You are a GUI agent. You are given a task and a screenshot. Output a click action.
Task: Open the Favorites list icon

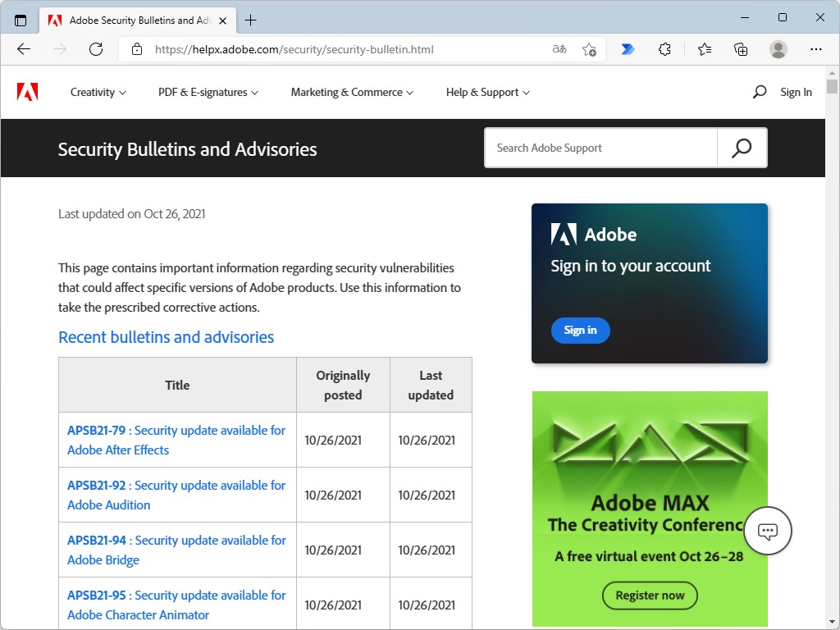pos(705,49)
